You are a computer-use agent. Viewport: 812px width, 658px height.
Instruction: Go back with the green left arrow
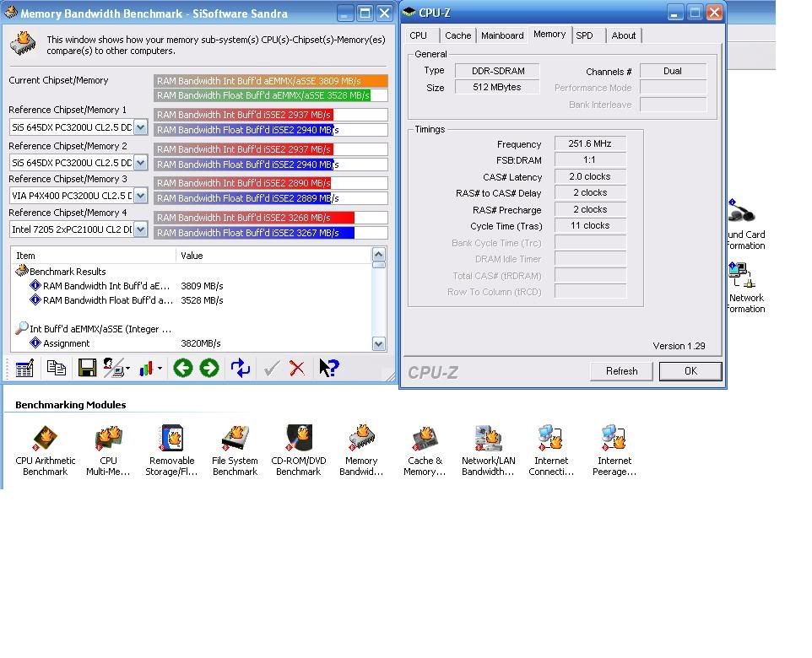click(x=183, y=368)
